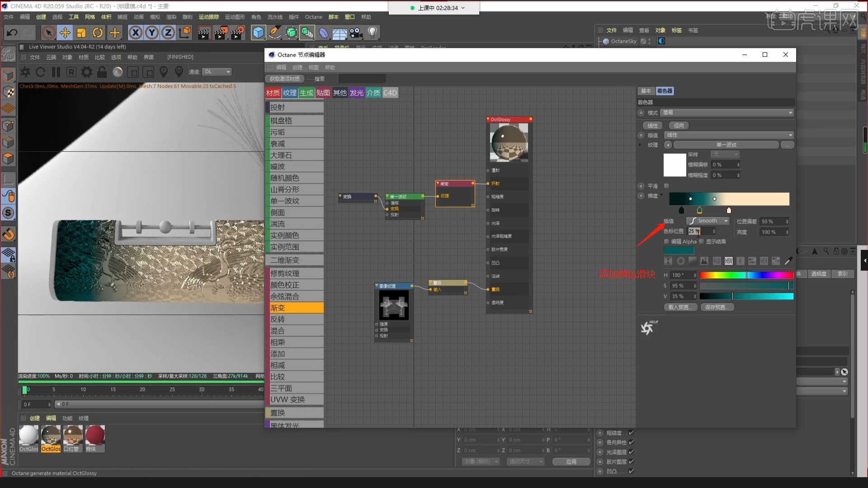This screenshot has height=488, width=868.
Task: Select the 发光 node category tab
Action: click(356, 93)
